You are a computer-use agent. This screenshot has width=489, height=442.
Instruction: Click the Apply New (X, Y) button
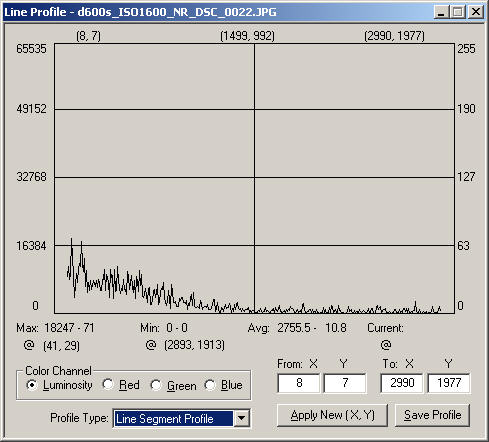coord(332,415)
